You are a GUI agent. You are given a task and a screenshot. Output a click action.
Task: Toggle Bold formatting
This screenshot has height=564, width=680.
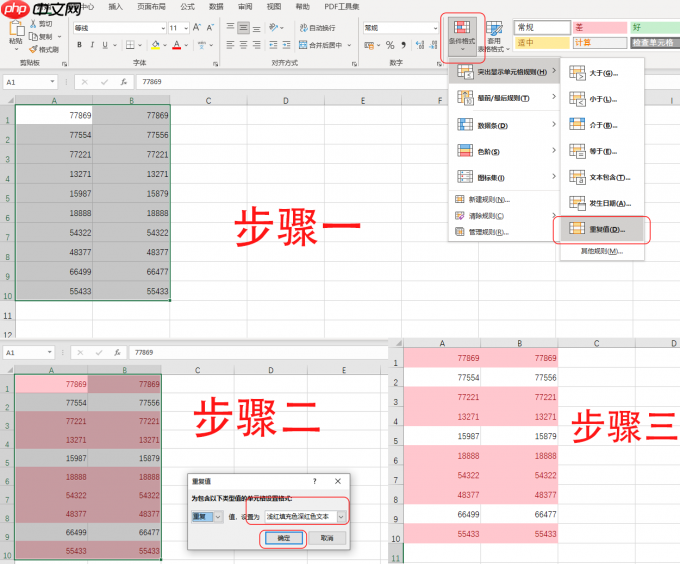click(79, 45)
